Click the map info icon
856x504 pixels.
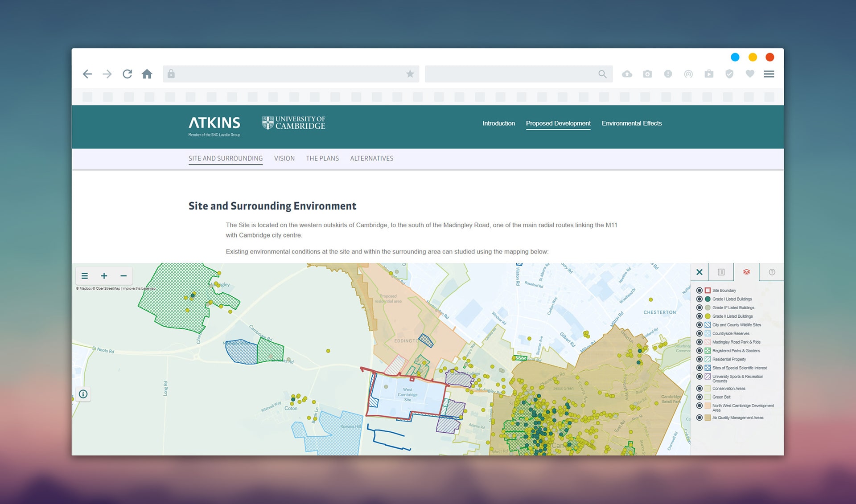click(x=83, y=394)
